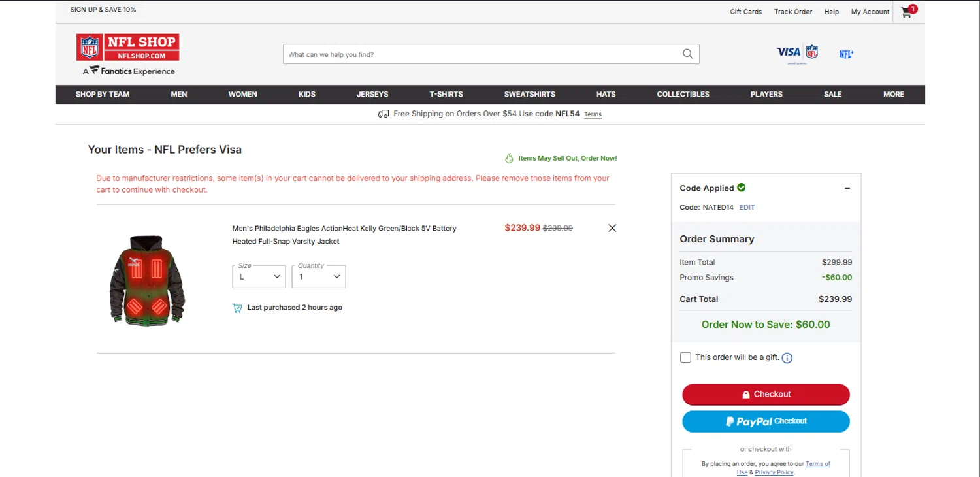Click the free shipping truck icon
The width and height of the screenshot is (980, 477).
(384, 114)
